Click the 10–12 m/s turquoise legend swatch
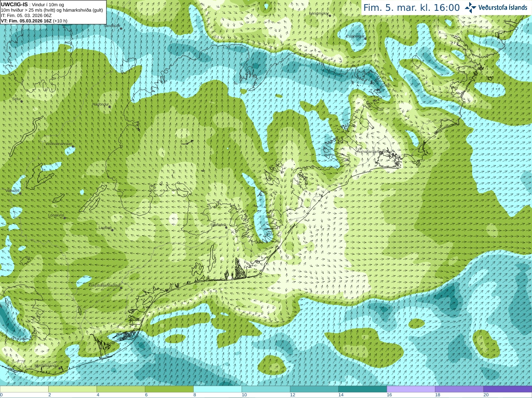This screenshot has width=532, height=398. [x=266, y=389]
